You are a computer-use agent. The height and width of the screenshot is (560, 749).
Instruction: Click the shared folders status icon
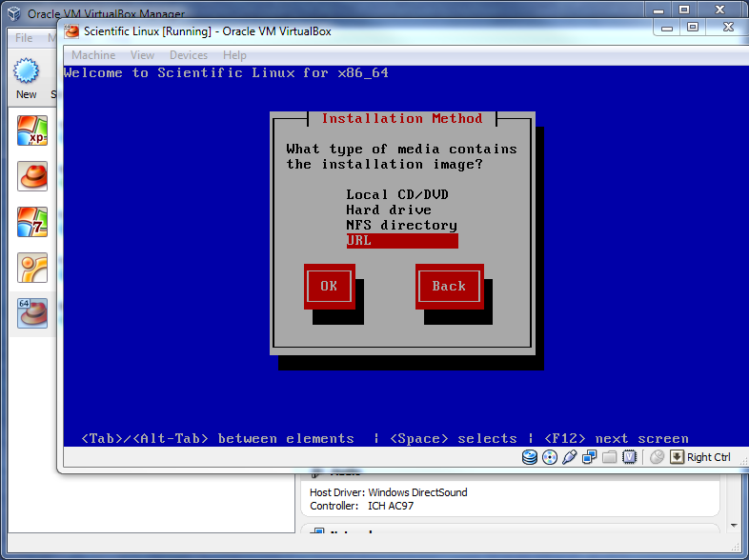(610, 457)
